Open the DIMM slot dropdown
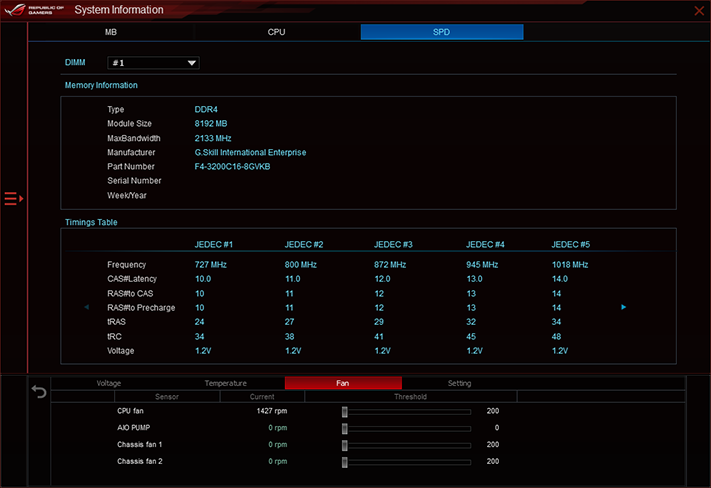The image size is (711, 488). [x=153, y=63]
